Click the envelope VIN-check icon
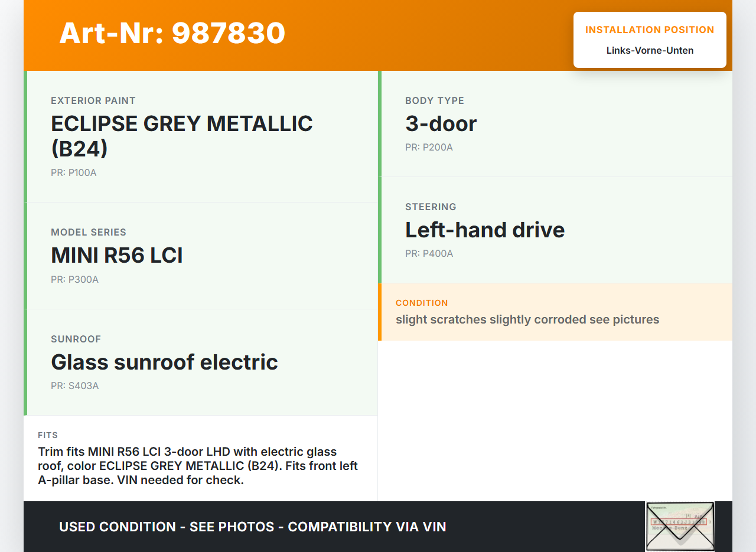Viewport: 756px width, 552px height. 679,526
